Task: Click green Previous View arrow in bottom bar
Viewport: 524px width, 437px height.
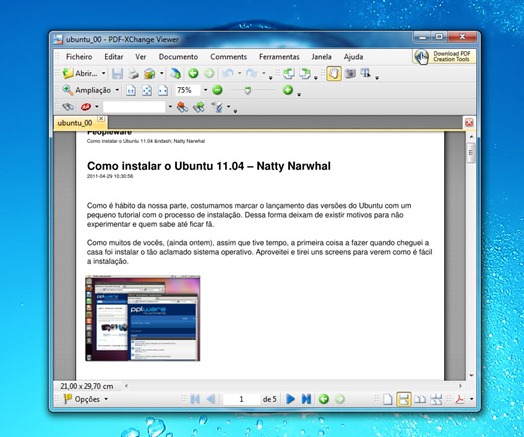Action: [x=323, y=399]
